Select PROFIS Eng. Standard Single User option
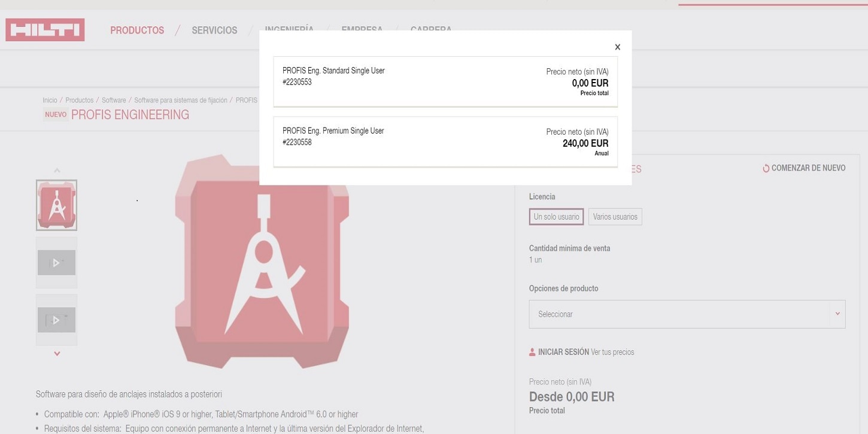The image size is (868, 434). pos(445,82)
